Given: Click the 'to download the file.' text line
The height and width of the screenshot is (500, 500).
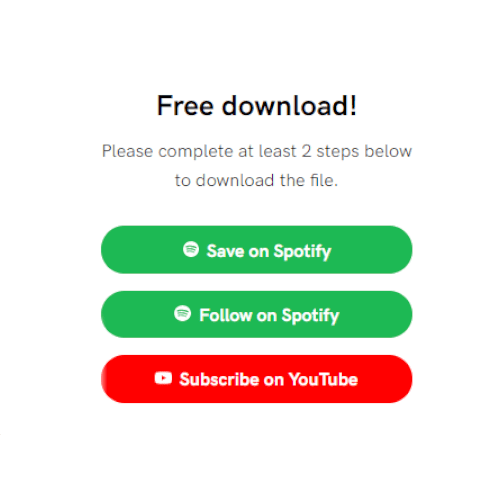Looking at the screenshot, I should pos(256,180).
